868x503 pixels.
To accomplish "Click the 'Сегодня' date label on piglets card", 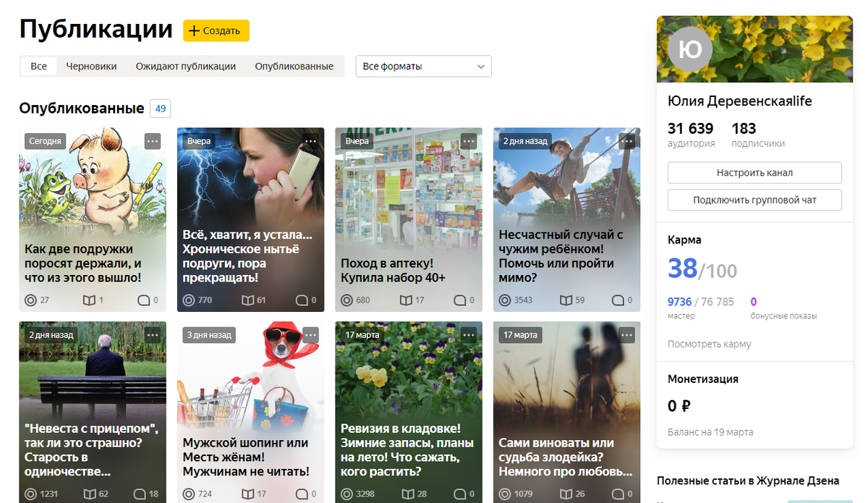I will click(46, 141).
